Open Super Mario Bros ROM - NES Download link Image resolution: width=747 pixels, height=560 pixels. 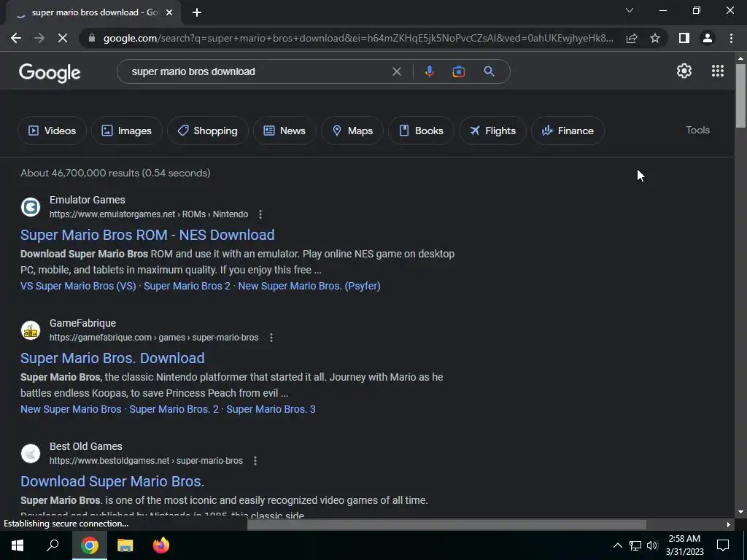tap(147, 235)
